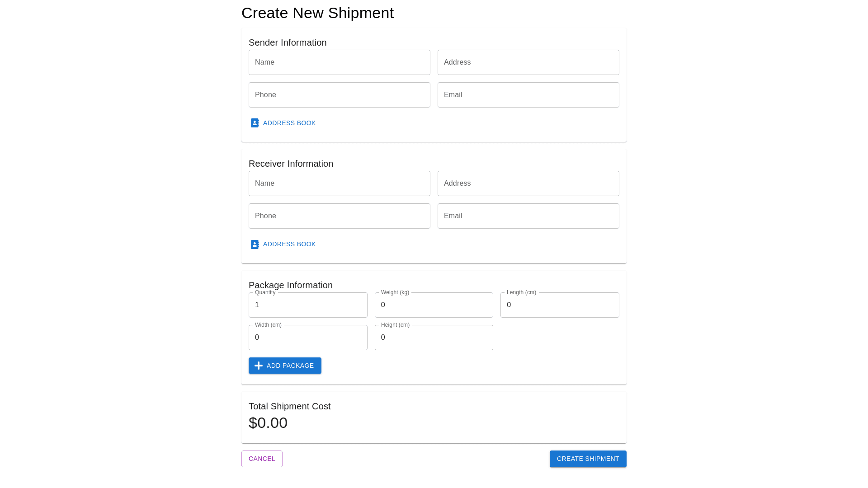Click the package Quantity field

[308, 305]
